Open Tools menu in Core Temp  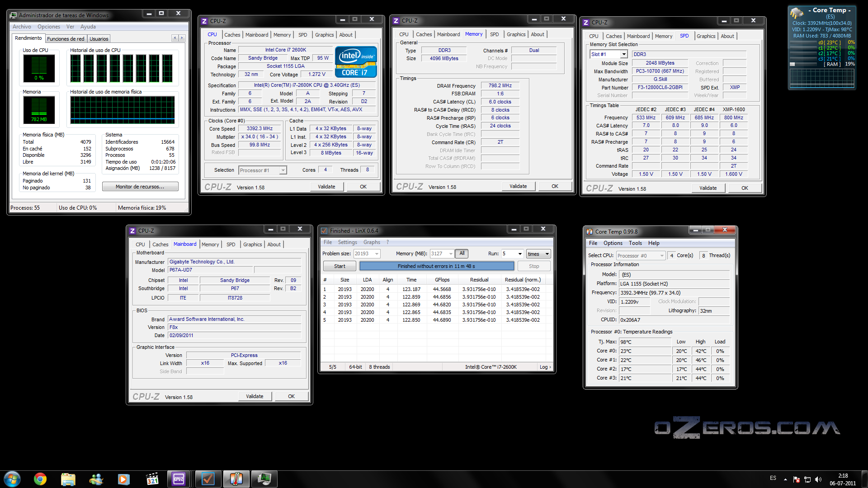[x=635, y=243]
